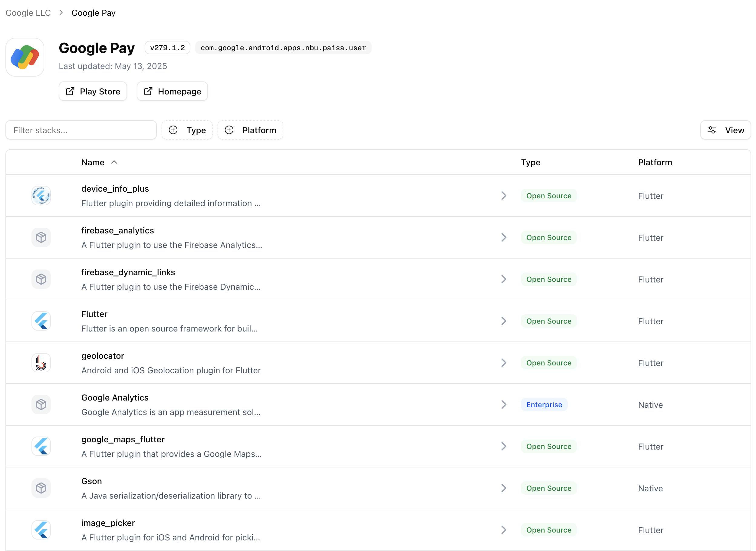Select the firebase_analytics name text
Viewport: 756px width, 551px height.
118,230
